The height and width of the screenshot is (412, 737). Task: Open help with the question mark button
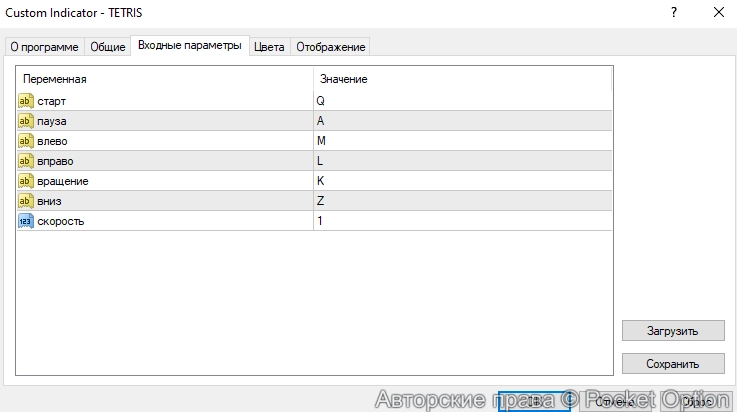(x=671, y=12)
